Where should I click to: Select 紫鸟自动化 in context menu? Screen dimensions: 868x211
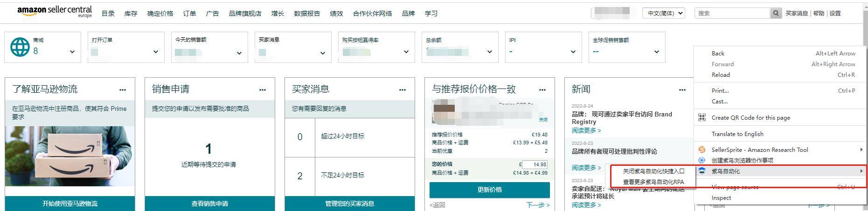tap(780, 171)
